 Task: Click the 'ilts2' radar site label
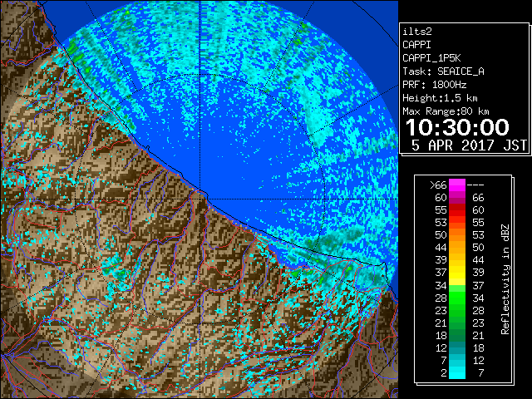pyautogui.click(x=417, y=32)
